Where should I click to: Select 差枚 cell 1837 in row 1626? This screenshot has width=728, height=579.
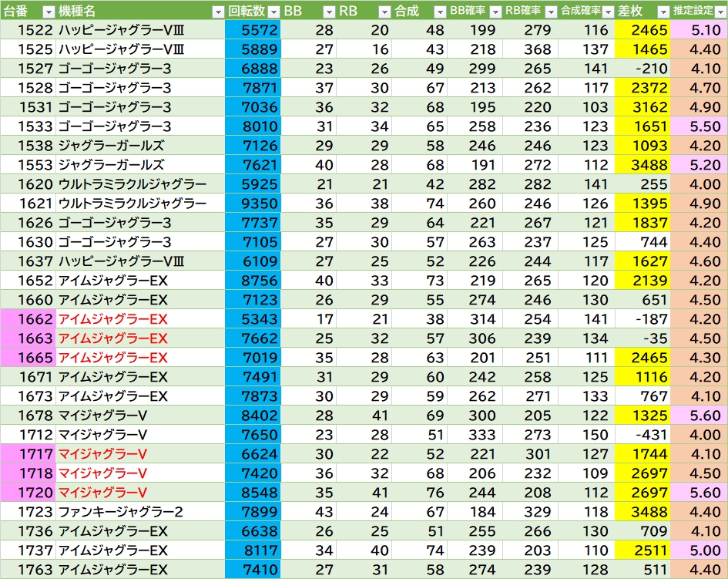(x=642, y=223)
